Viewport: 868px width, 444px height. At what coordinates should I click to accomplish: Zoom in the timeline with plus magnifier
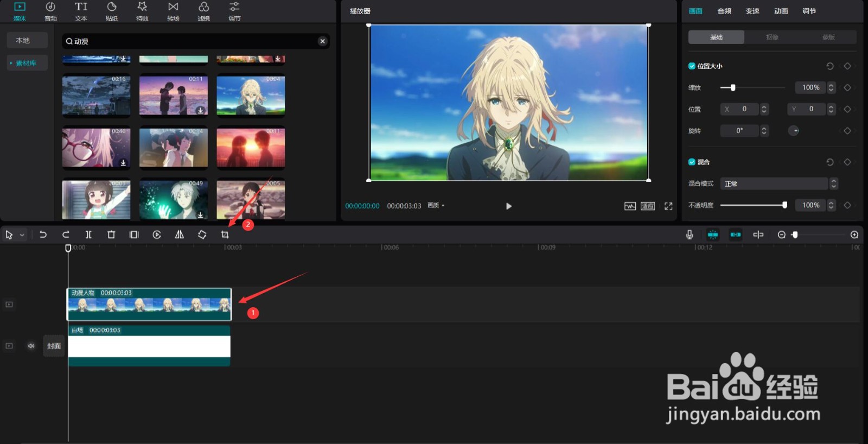point(854,234)
